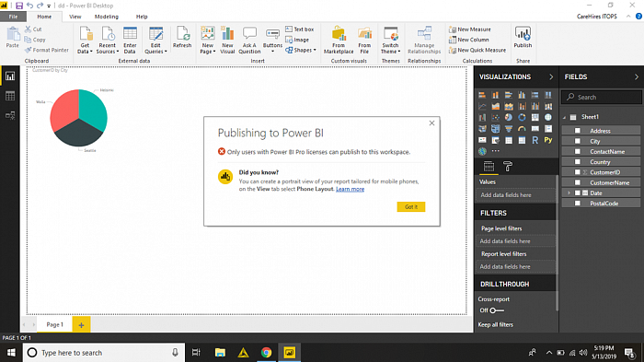The width and height of the screenshot is (644, 362).
Task: Click the Redo arrow in title bar
Action: point(40,6)
